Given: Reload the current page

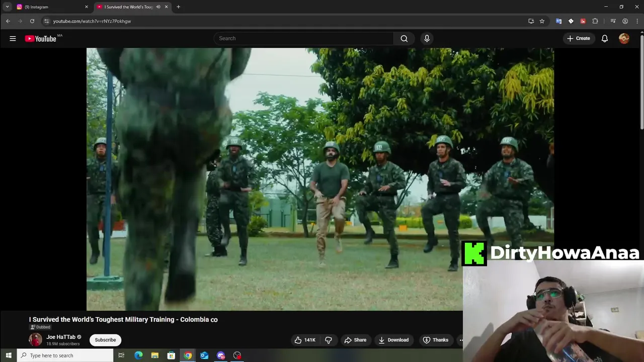Looking at the screenshot, I should [32, 21].
